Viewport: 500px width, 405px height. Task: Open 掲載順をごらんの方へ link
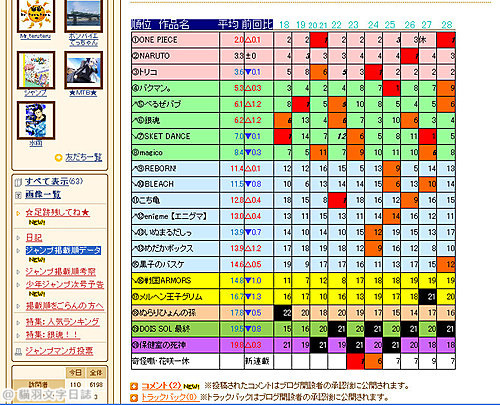tap(65, 306)
